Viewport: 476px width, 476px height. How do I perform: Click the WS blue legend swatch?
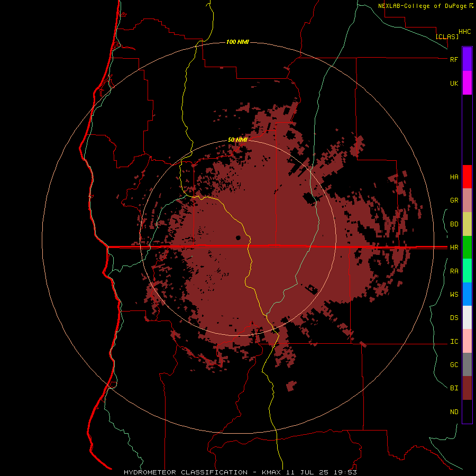click(467, 294)
